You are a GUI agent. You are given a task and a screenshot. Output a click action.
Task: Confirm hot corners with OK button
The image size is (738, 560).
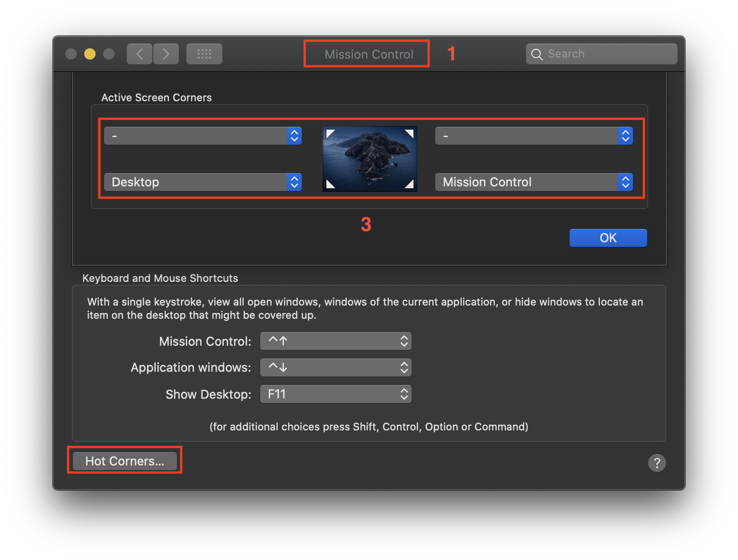click(x=608, y=238)
